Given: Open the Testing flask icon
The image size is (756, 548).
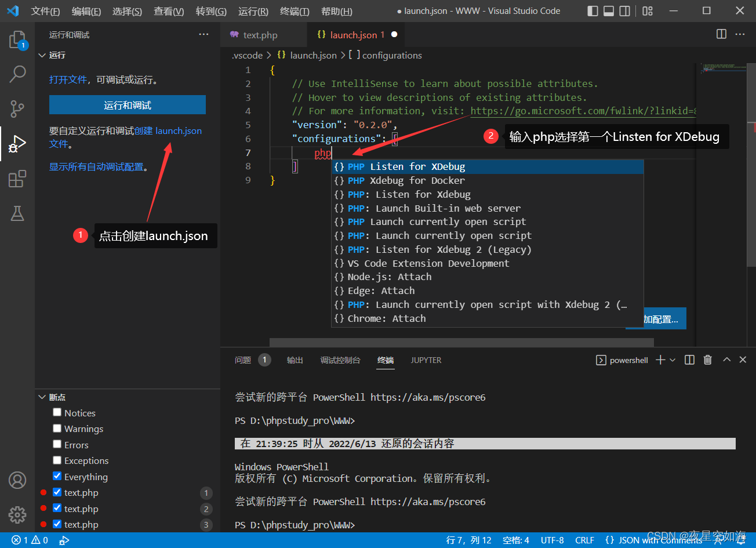Looking at the screenshot, I should [17, 214].
